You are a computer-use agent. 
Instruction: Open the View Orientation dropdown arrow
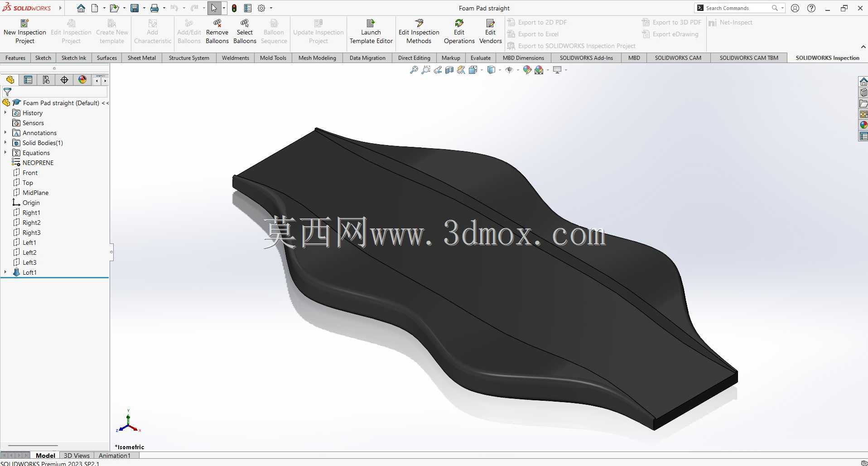point(482,70)
